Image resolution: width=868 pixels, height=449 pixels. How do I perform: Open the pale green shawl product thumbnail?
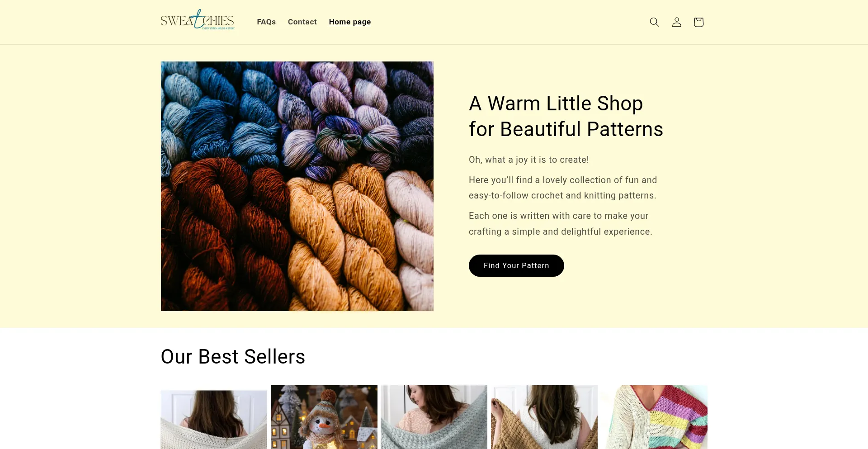pos(434,417)
